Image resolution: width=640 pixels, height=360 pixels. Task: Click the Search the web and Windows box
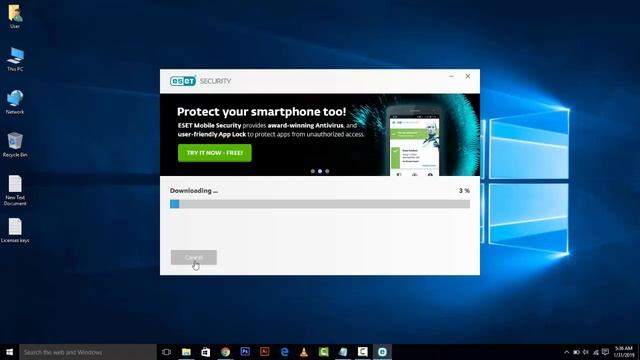[88, 352]
